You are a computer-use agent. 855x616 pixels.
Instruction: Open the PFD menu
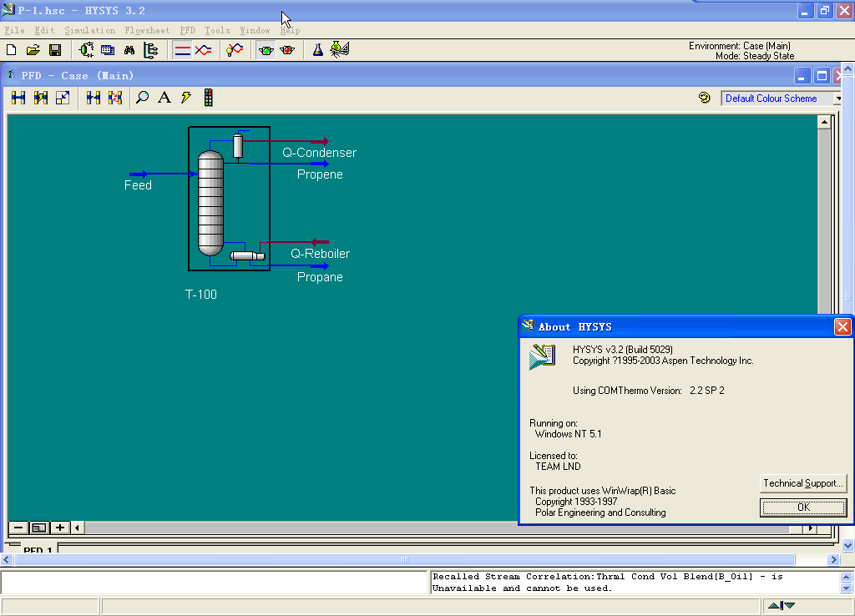(x=188, y=31)
